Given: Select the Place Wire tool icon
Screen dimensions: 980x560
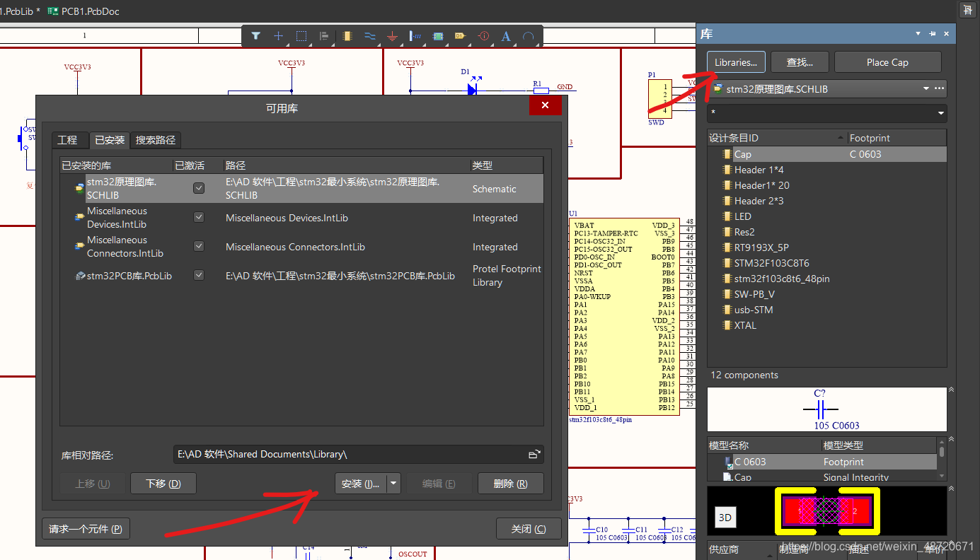Looking at the screenshot, I should [x=369, y=36].
